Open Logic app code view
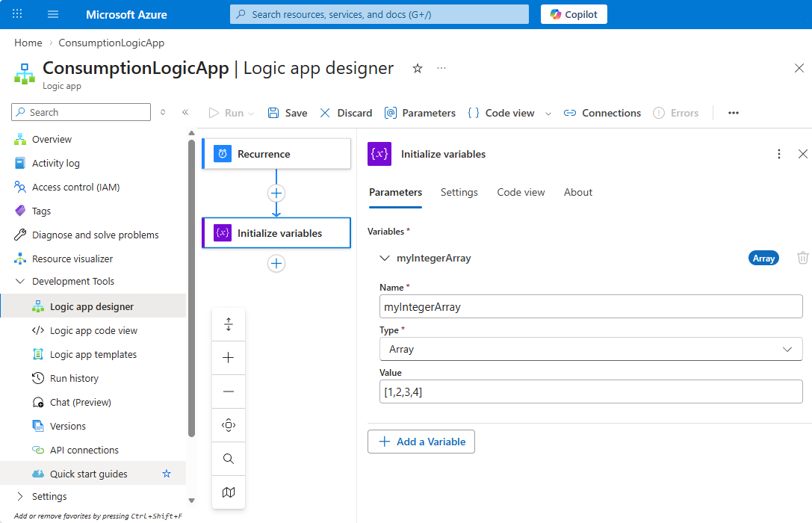Viewport: 812px width, 523px height. 93,330
